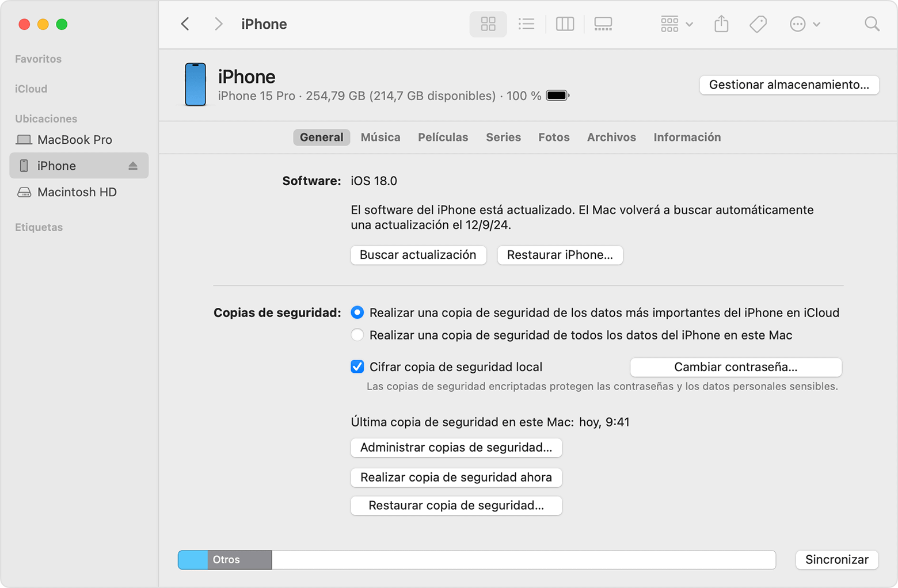Click the tag icon in toolbar
The width and height of the screenshot is (898, 588).
758,24
